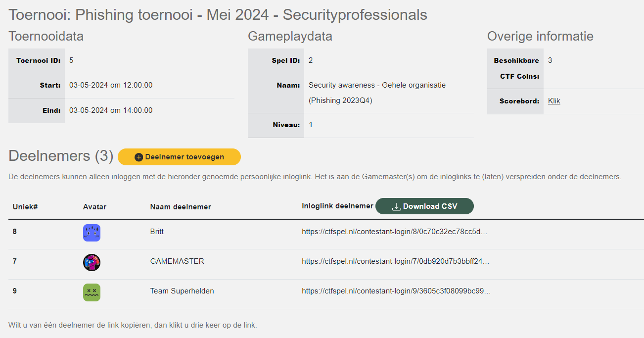The image size is (644, 338).
Task: Click GAMEMASTER's contestant login link
Action: pos(395,261)
